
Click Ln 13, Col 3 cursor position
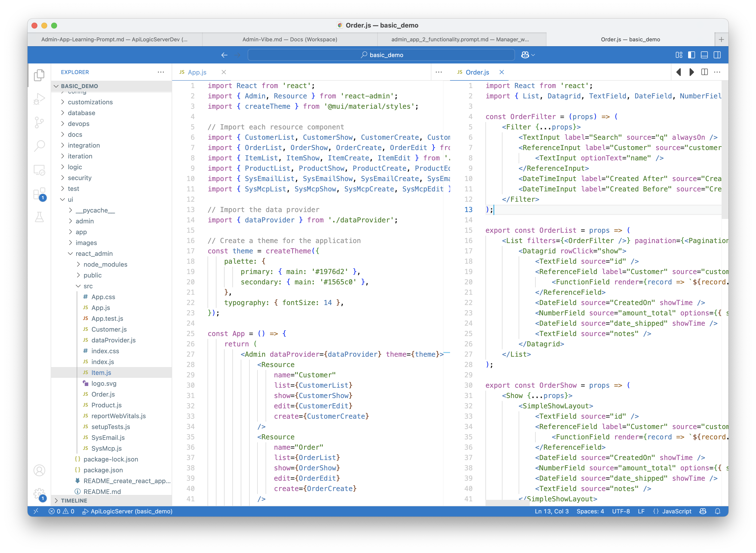click(552, 511)
